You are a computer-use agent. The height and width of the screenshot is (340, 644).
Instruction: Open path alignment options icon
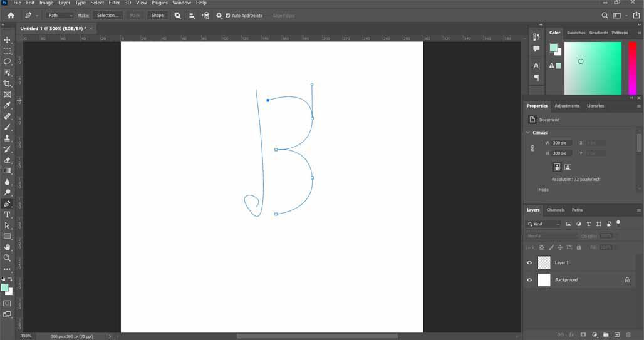192,16
